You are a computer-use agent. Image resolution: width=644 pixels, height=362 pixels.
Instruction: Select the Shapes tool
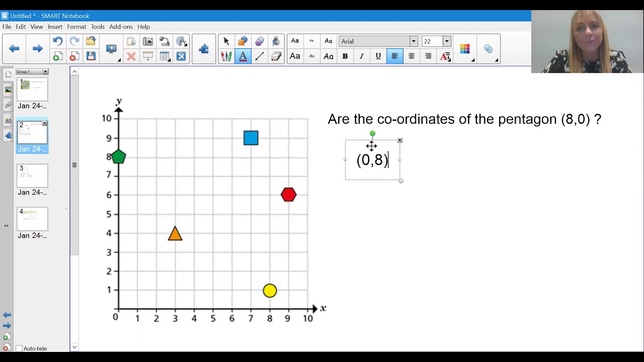(x=243, y=41)
